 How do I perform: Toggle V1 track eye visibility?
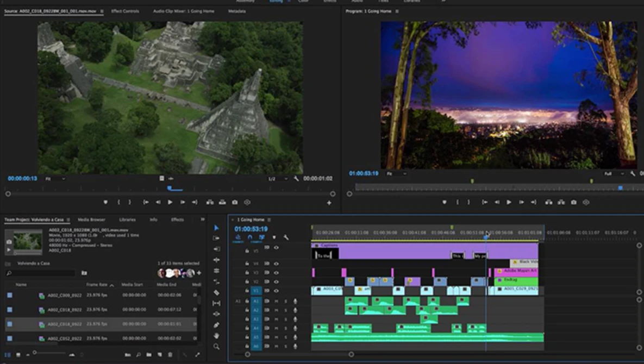276,291
